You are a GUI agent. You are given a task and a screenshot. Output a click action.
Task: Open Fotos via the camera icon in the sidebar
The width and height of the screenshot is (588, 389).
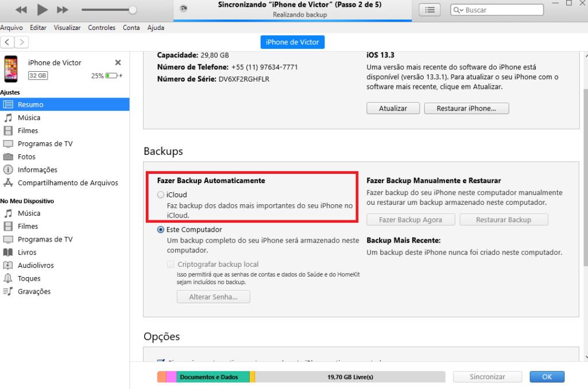click(x=8, y=157)
